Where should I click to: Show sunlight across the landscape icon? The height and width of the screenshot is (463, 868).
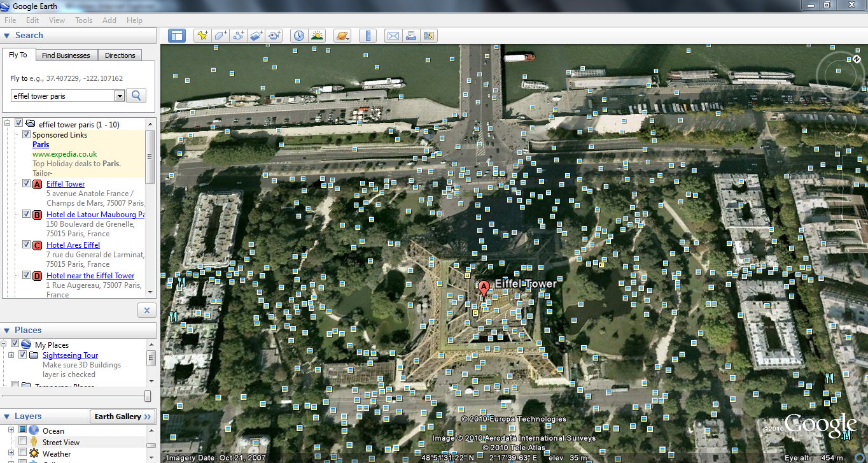(317, 36)
